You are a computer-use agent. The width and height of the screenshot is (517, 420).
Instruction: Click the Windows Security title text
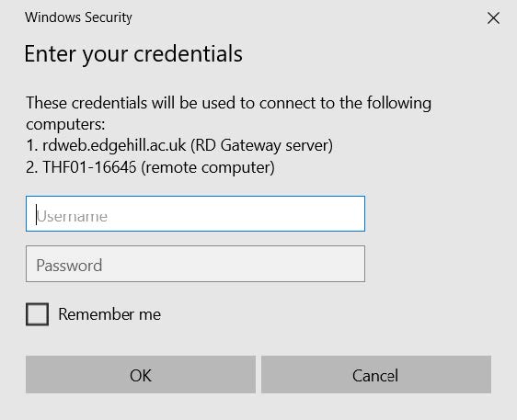[78, 17]
